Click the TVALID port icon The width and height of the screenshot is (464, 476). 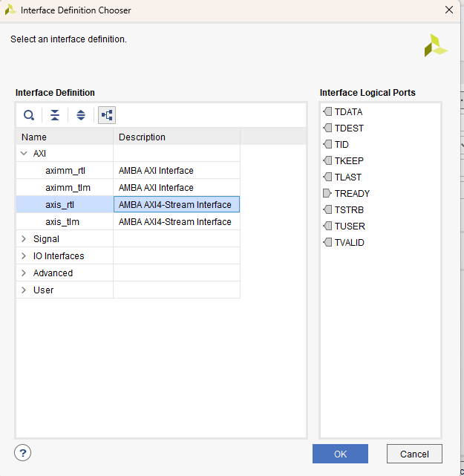(327, 243)
